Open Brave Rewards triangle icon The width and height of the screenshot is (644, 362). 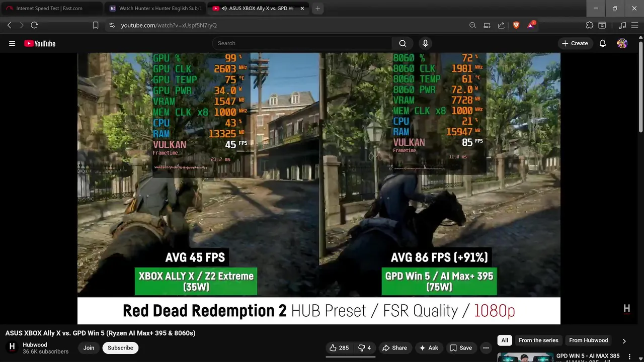(x=531, y=25)
